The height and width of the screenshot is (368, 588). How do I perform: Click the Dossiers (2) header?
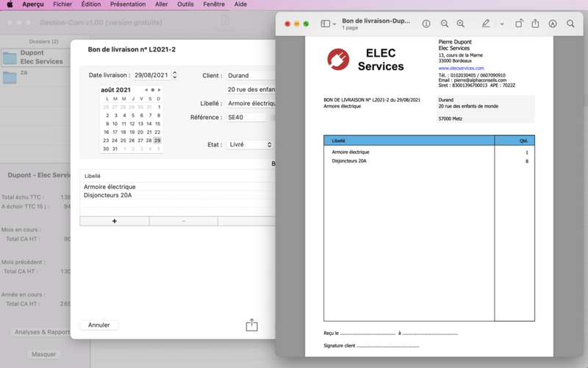coord(43,41)
